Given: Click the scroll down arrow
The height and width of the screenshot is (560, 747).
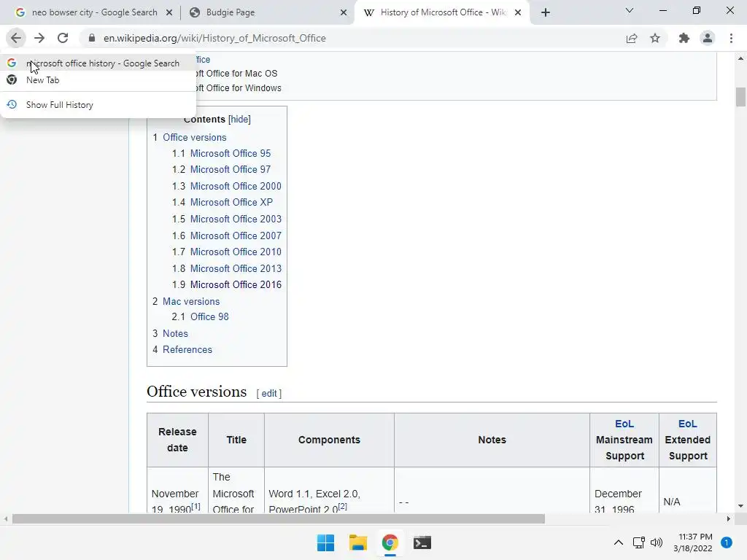Looking at the screenshot, I should [740, 506].
